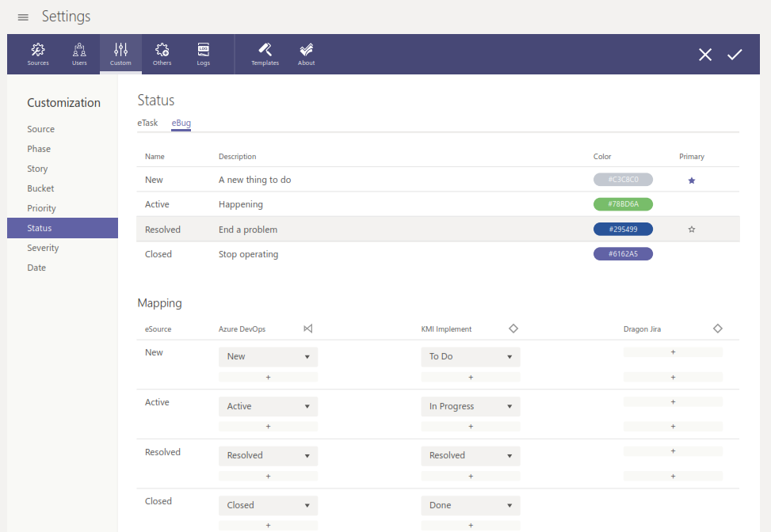The image size is (771, 532).
Task: Select Severity in the Customization sidebar
Action: click(43, 248)
